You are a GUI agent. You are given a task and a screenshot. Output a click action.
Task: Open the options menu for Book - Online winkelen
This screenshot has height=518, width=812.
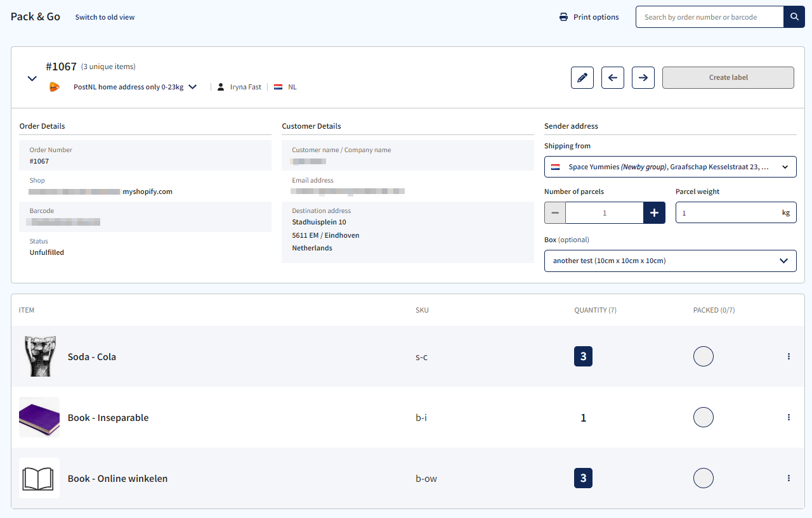[x=789, y=478]
